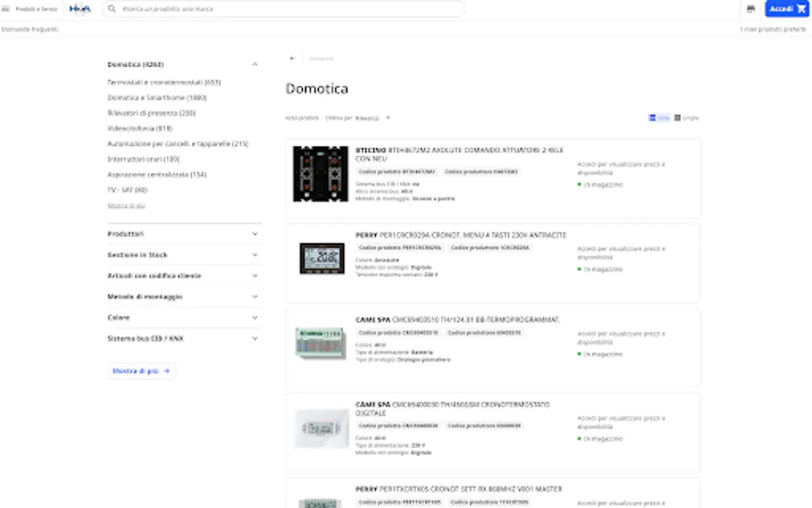
Task: Click Codice produttore chip on PERRY antracite item
Action: pyautogui.click(x=490, y=248)
